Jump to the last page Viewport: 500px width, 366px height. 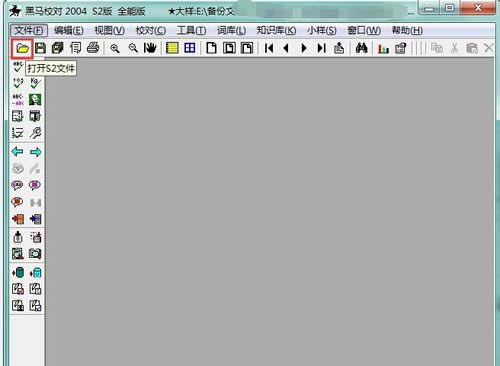click(321, 49)
